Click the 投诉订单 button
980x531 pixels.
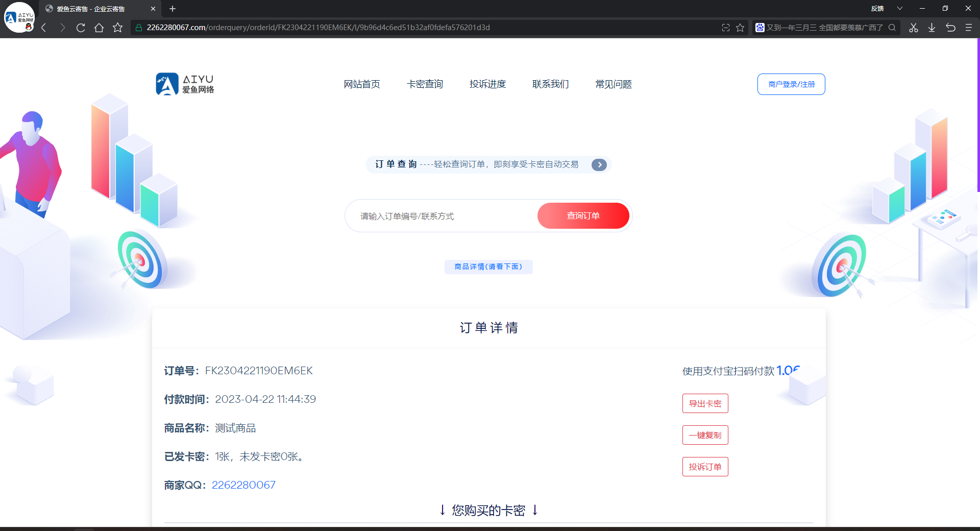(x=705, y=467)
